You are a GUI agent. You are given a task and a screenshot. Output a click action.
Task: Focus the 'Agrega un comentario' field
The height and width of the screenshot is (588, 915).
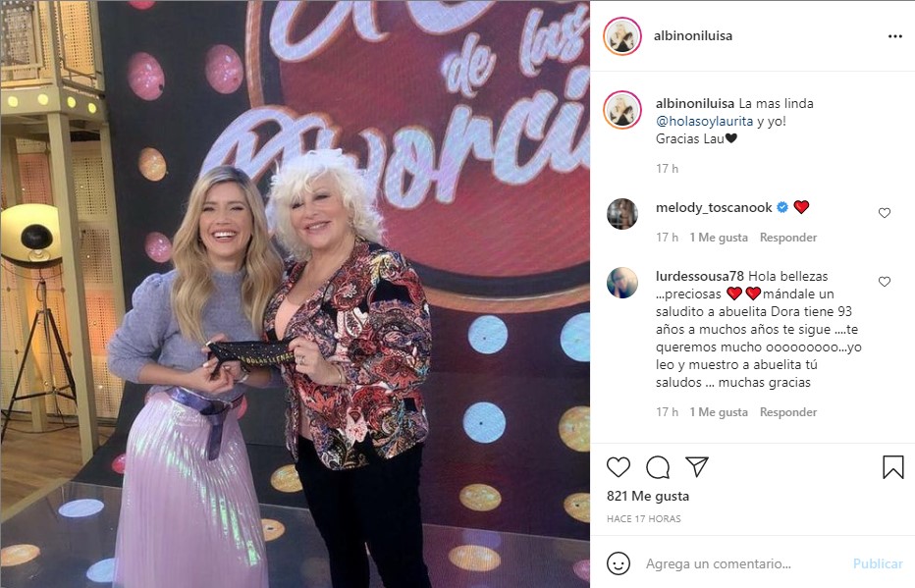741,563
